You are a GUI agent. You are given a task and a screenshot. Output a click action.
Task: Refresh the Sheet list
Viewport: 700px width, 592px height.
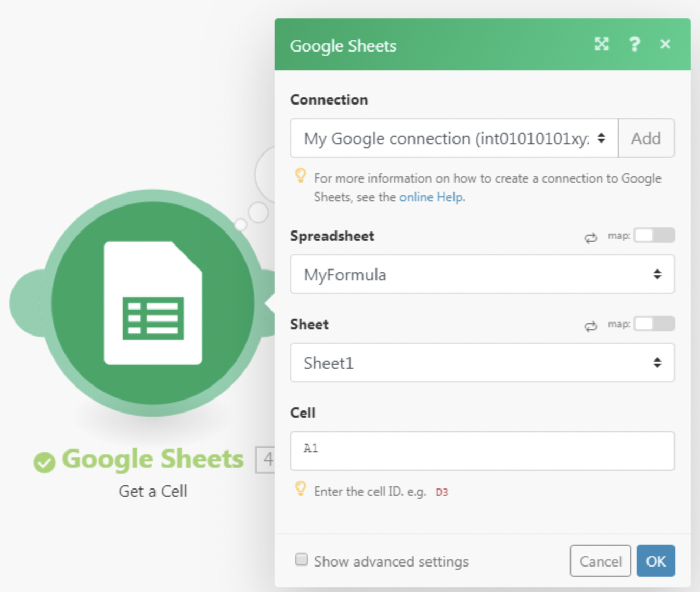(x=590, y=326)
